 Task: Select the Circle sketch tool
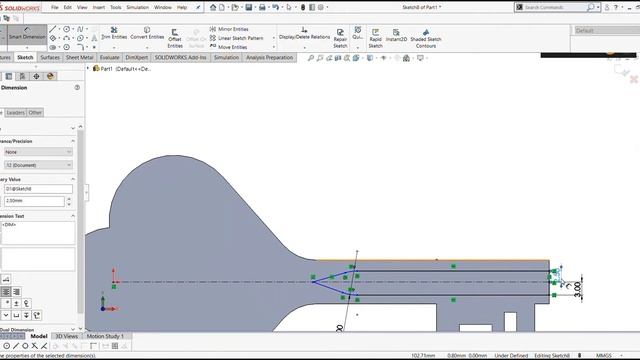point(66,29)
